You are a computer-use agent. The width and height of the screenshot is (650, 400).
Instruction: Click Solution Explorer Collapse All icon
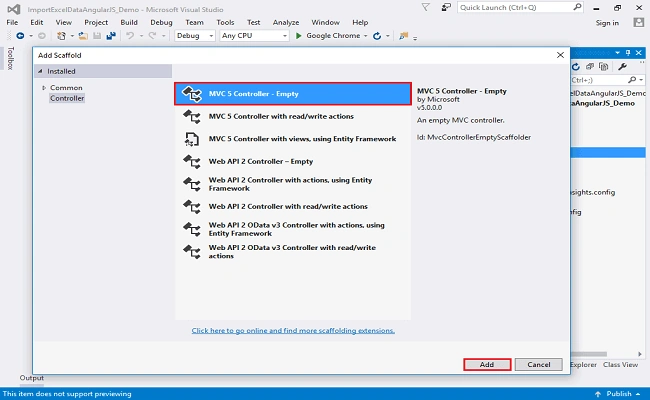click(590, 67)
